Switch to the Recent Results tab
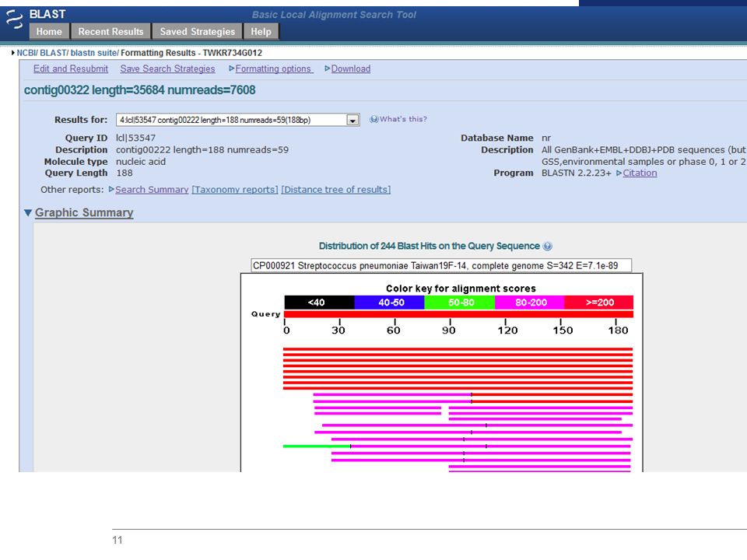The image size is (747, 560). tap(110, 31)
